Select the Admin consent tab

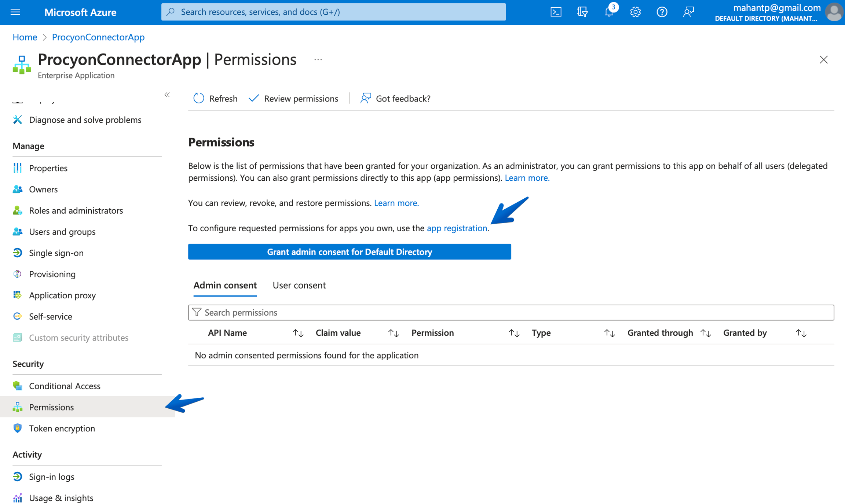point(225,285)
